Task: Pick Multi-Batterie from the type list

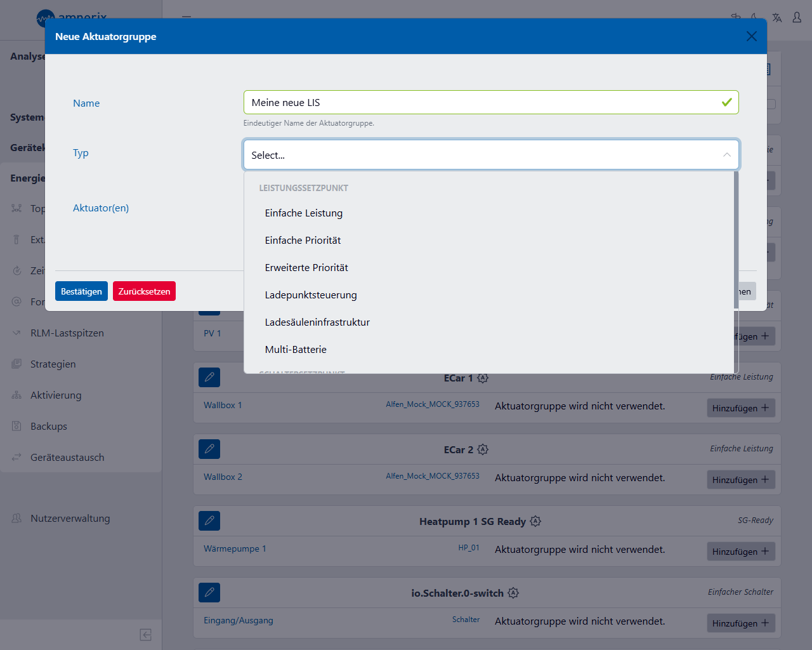Action: (x=296, y=350)
